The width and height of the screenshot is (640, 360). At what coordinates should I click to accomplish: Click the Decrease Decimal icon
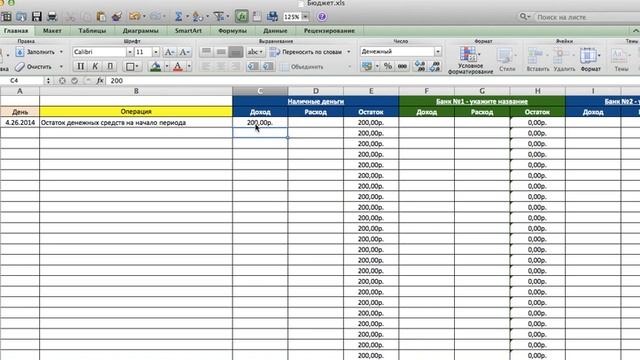(x=435, y=66)
